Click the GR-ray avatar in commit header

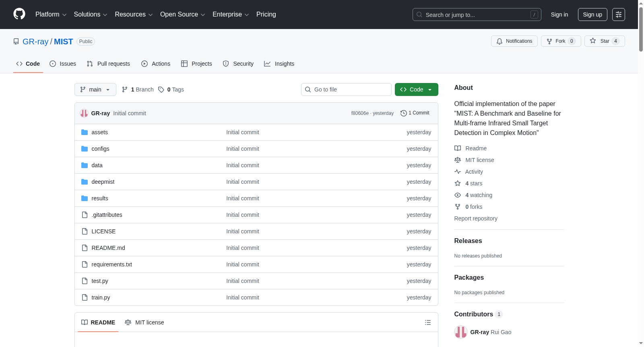pos(84,113)
